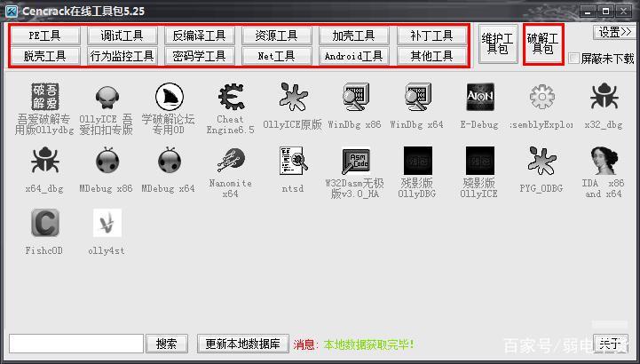This screenshot has height=364, width=640.
Task: Open 学破解论坛专用OD shark icon
Action: click(169, 97)
